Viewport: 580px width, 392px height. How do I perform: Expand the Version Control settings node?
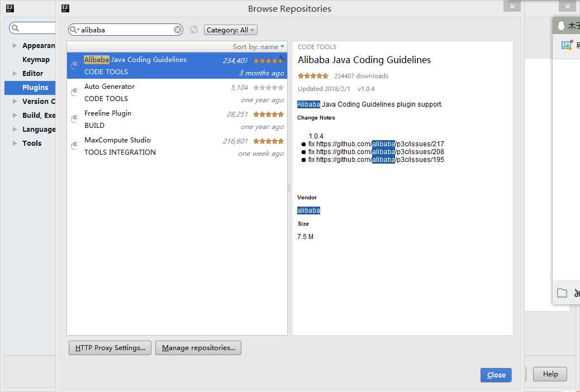click(x=15, y=101)
